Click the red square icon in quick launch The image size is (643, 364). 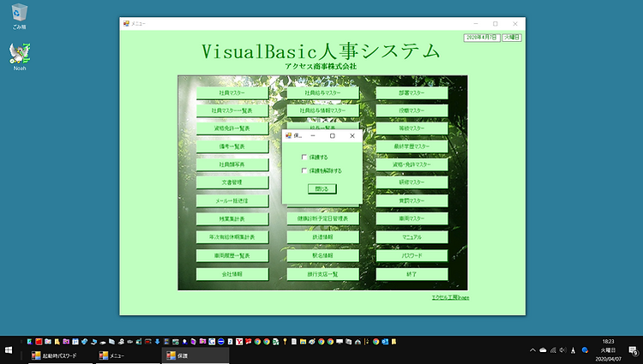pos(39,342)
